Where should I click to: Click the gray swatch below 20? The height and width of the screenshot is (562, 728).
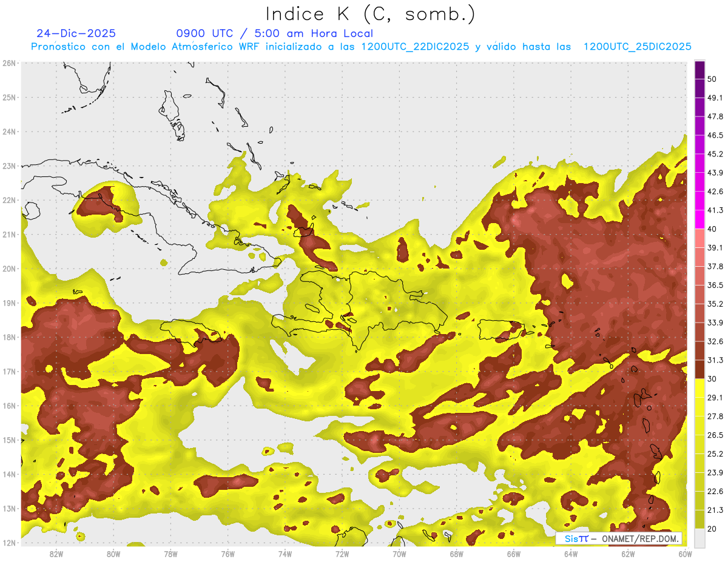click(x=699, y=537)
